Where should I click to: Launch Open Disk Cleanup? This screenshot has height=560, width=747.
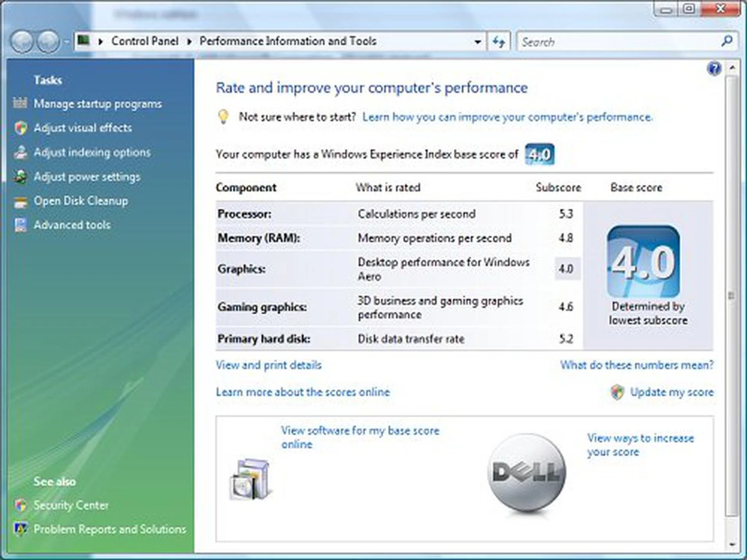coord(81,201)
